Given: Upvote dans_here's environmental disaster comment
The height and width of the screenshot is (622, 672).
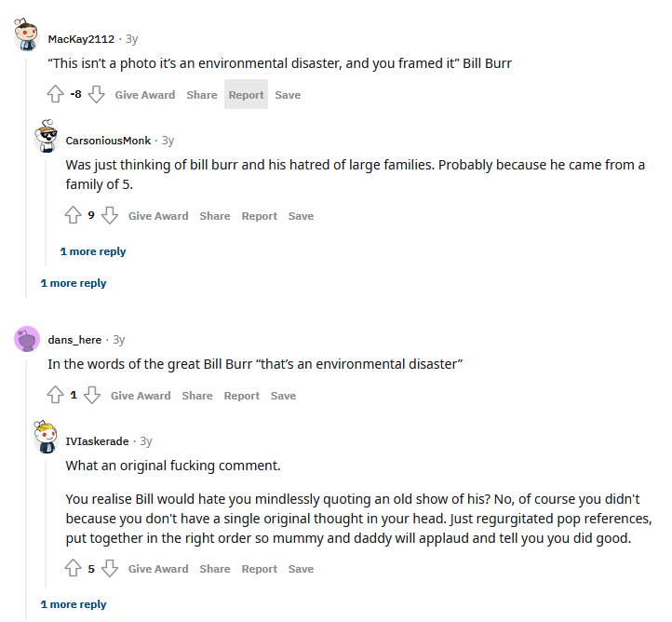Looking at the screenshot, I should [x=56, y=396].
